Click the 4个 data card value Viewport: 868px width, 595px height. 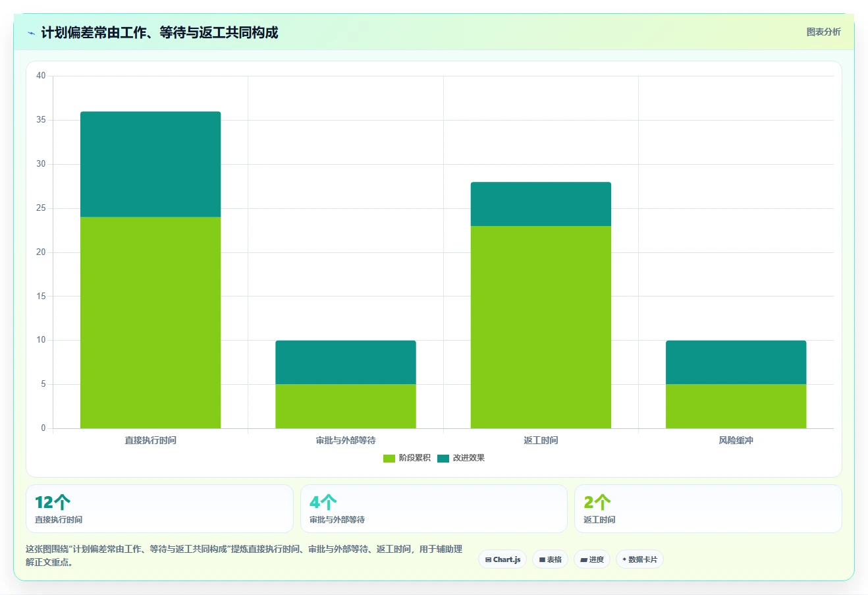point(323,502)
